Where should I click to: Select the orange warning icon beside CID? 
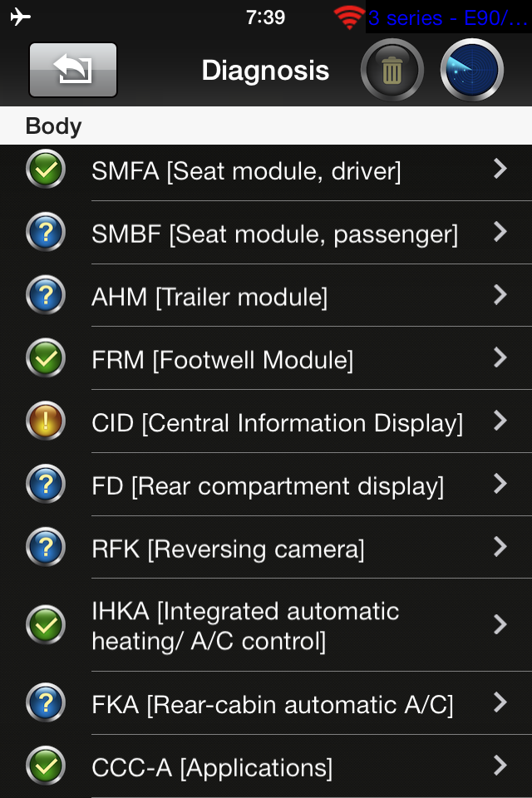click(x=46, y=421)
